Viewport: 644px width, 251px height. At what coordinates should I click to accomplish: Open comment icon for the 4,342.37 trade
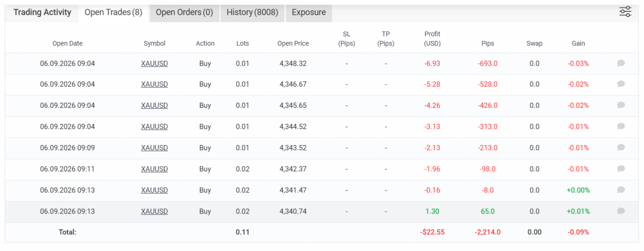621,169
